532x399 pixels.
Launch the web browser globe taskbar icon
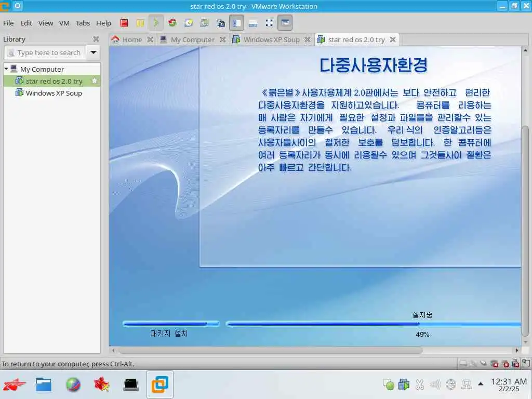[73, 385]
